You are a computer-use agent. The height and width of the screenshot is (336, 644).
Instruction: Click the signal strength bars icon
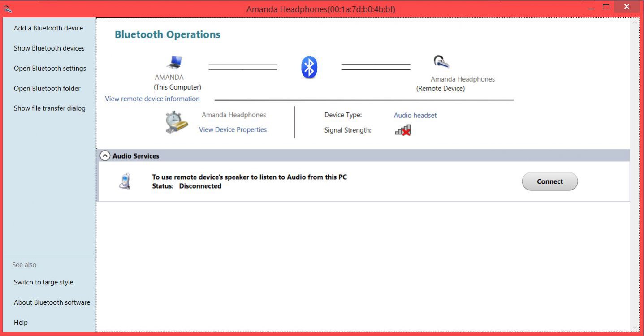coord(402,130)
